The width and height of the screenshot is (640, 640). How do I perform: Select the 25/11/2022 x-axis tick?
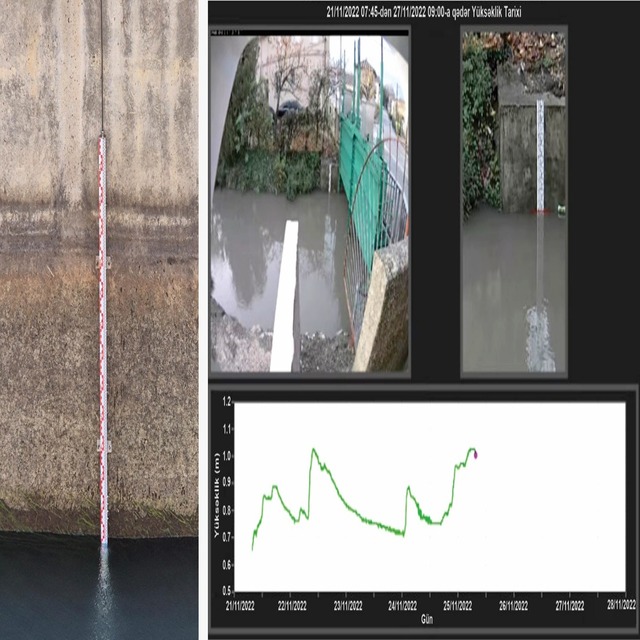click(x=457, y=605)
